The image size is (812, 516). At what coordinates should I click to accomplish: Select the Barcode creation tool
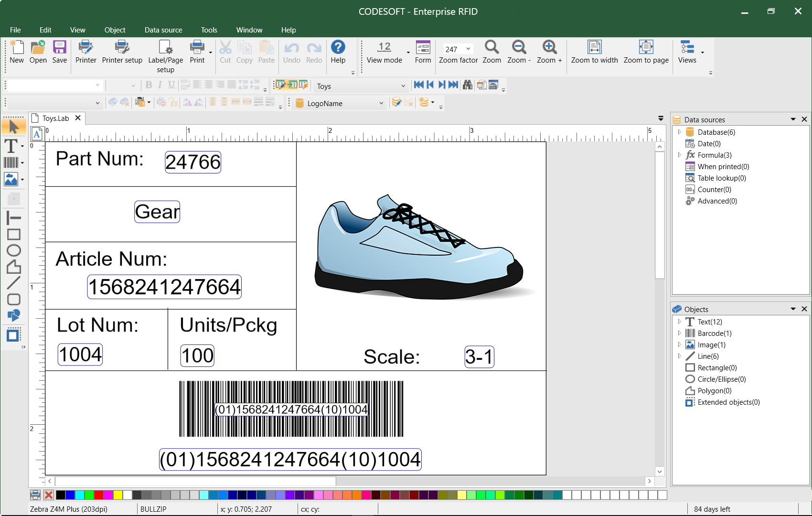click(x=11, y=162)
